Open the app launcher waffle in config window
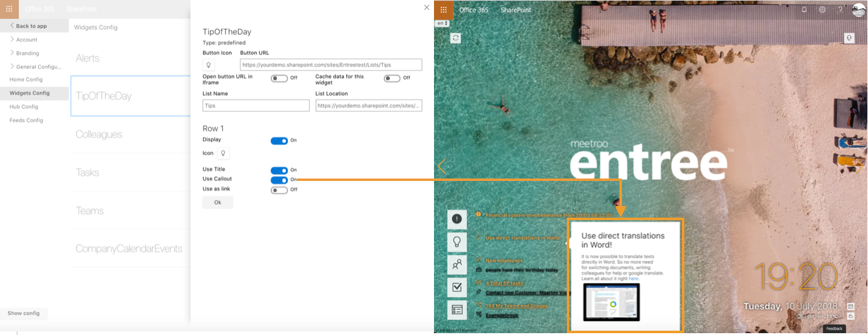 point(9,9)
